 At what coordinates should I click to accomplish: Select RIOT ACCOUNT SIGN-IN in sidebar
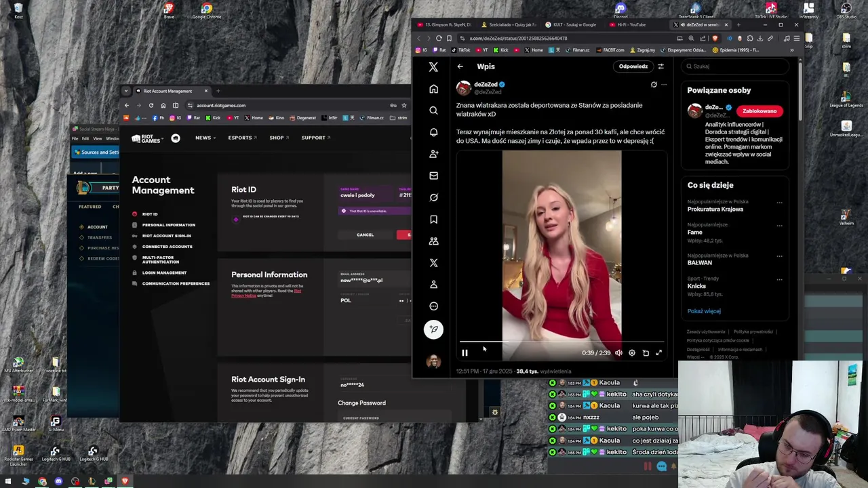click(166, 236)
